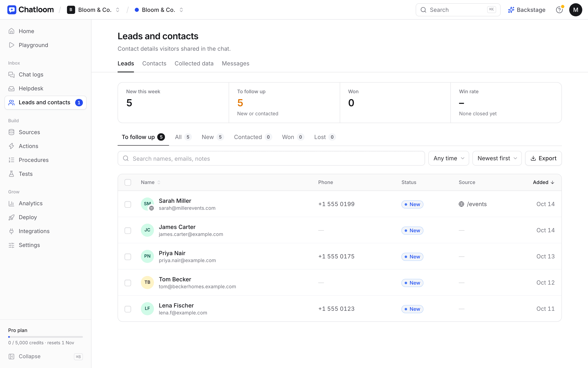Filter leads by the Contacted tab
The height and width of the screenshot is (368, 588).
point(253,137)
